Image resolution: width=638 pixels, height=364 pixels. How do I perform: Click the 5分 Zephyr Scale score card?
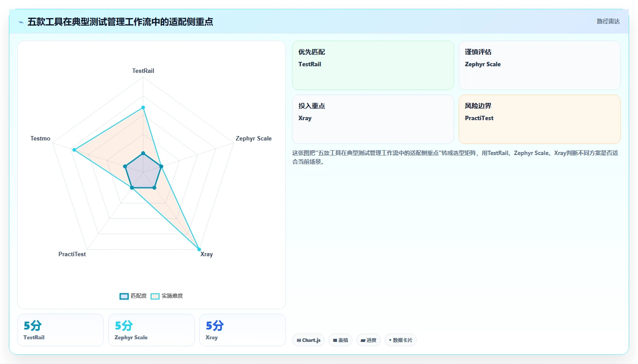[152, 330]
